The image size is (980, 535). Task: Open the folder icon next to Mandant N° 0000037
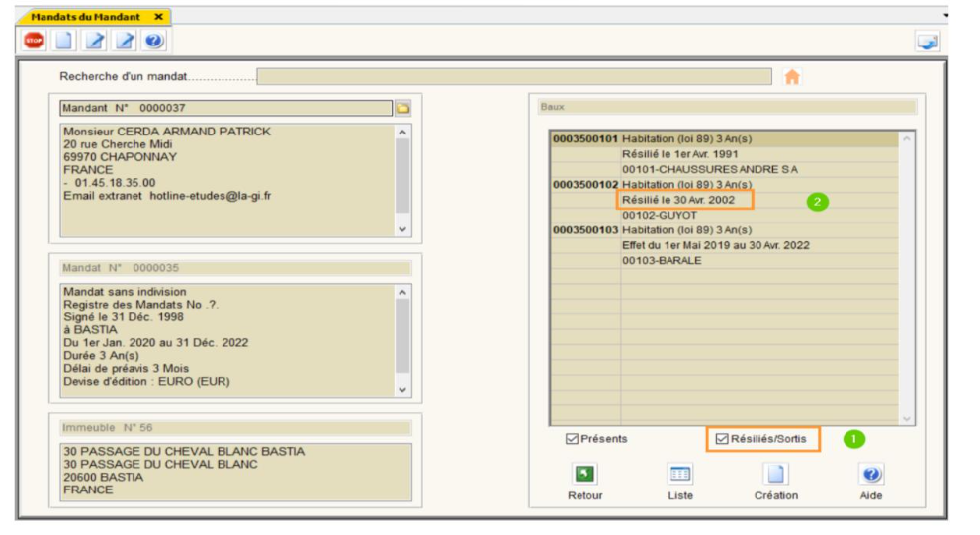402,108
